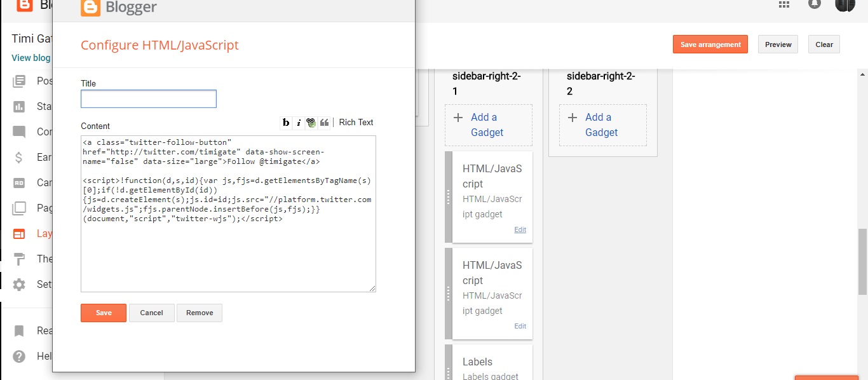Apply bold formatting in Content editor

(x=286, y=123)
